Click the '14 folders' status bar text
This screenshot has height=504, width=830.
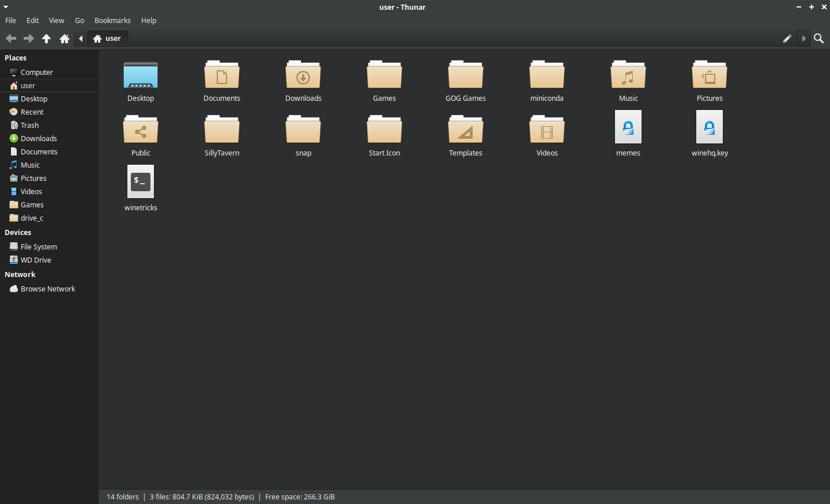(x=123, y=497)
